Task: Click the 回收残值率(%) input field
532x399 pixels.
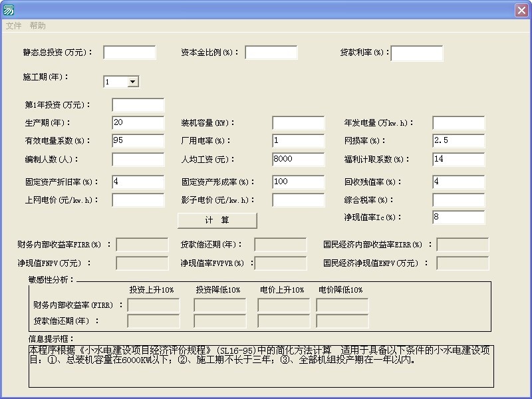Action: pyautogui.click(x=458, y=182)
